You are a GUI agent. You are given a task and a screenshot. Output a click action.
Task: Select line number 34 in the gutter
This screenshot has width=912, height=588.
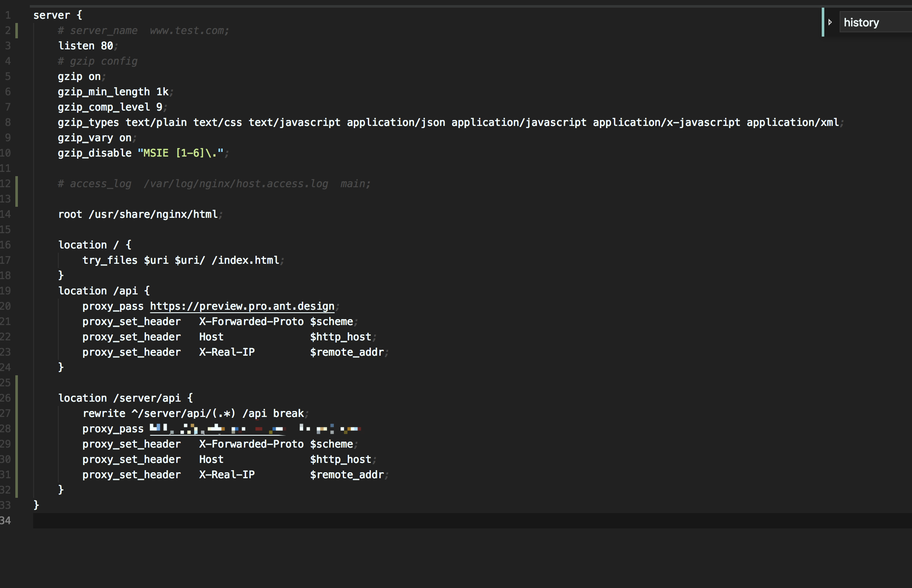(x=6, y=521)
